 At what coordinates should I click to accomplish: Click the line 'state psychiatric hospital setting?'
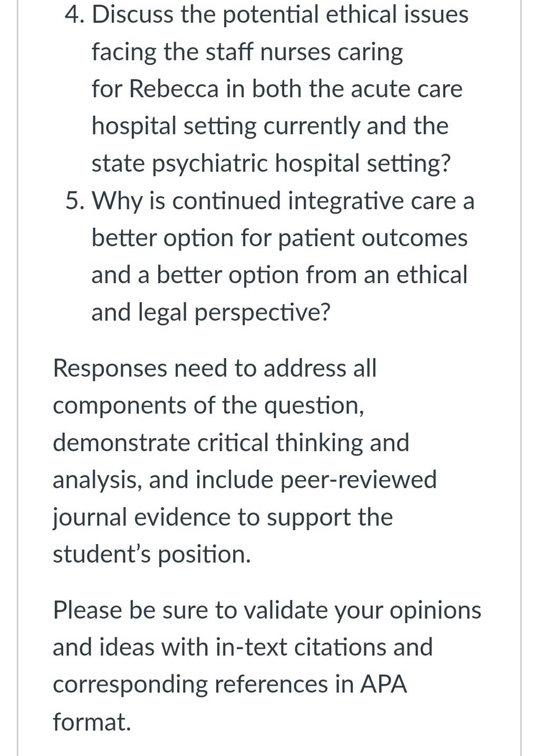click(272, 163)
